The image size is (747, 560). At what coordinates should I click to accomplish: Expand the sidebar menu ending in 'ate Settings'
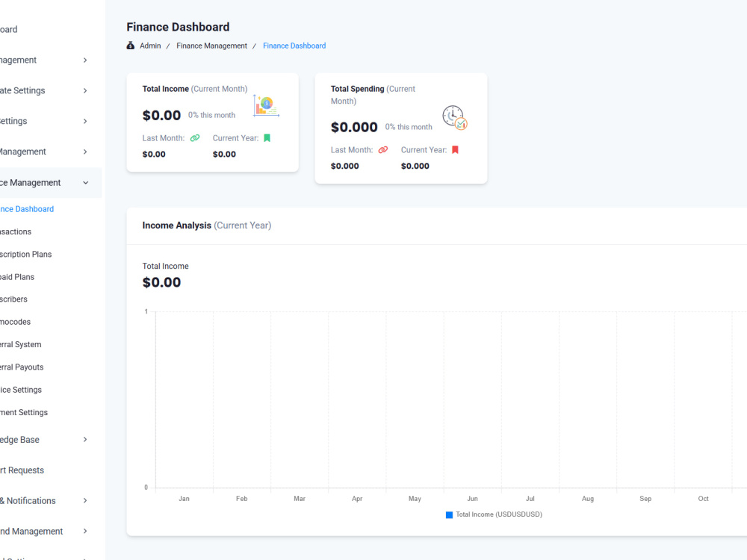(x=85, y=90)
